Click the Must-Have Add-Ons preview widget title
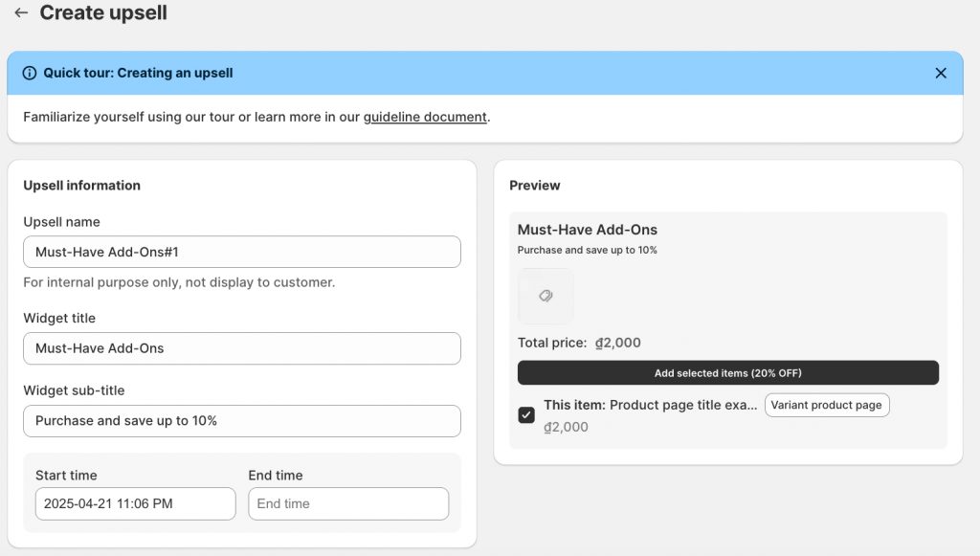The height and width of the screenshot is (556, 980). tap(587, 230)
